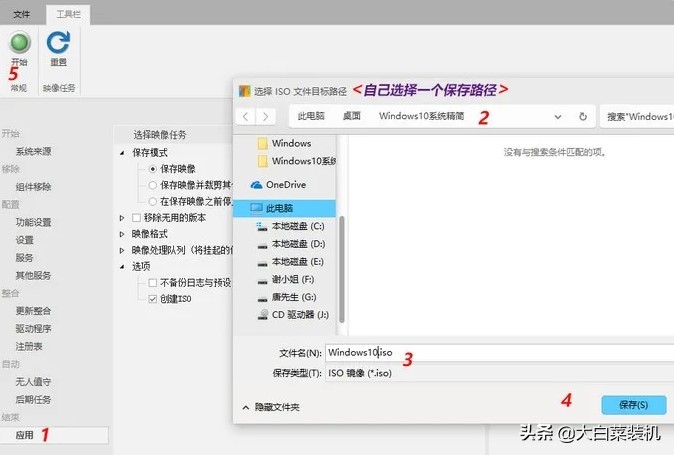The width and height of the screenshot is (674, 455).
Task: Select the 在保存映像之前停 radio option
Action: pos(153,202)
